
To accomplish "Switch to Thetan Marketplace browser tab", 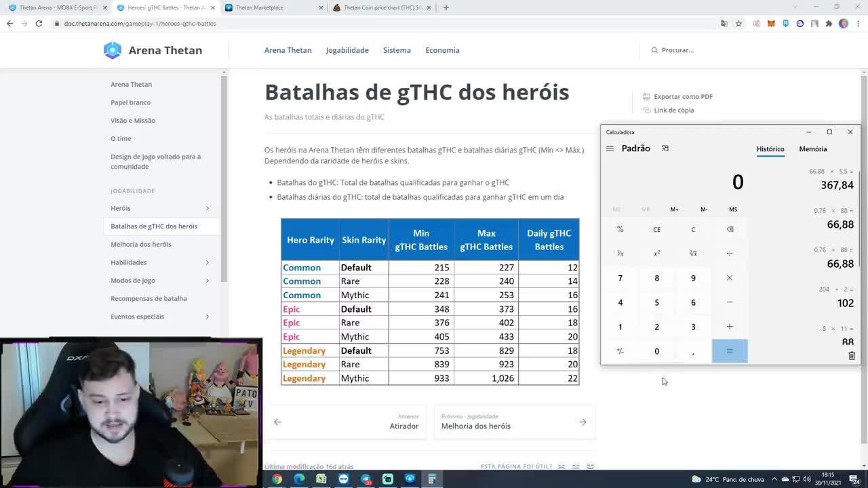I will tap(273, 7).
